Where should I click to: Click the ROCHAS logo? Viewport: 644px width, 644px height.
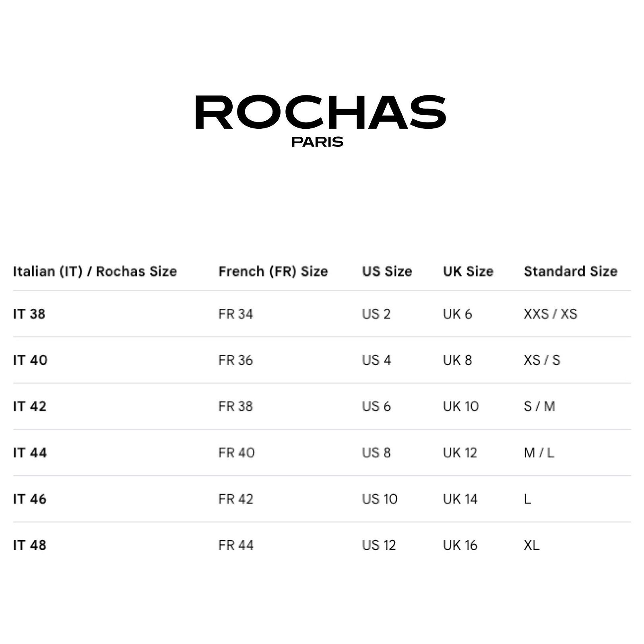[320, 112]
